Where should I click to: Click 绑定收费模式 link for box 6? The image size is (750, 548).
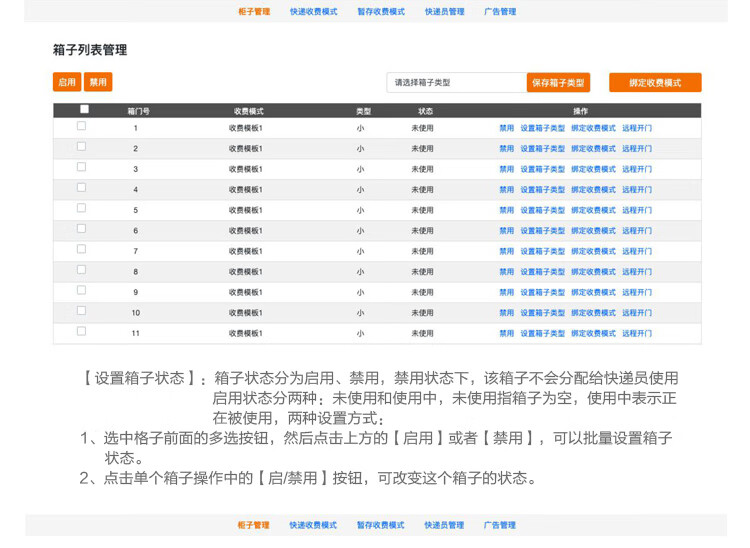[593, 231]
